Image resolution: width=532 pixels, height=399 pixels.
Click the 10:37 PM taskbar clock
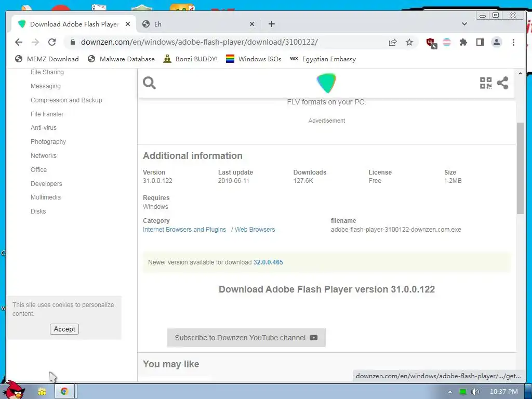[x=504, y=392]
